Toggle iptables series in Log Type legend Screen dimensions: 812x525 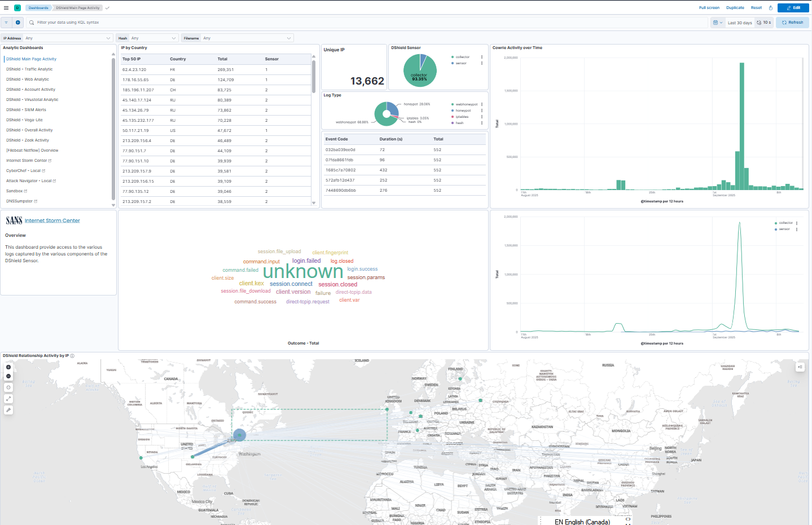pyautogui.click(x=462, y=117)
